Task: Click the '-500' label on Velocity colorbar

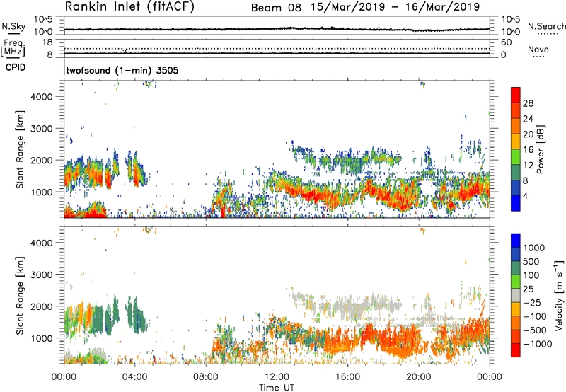Action: (x=535, y=330)
